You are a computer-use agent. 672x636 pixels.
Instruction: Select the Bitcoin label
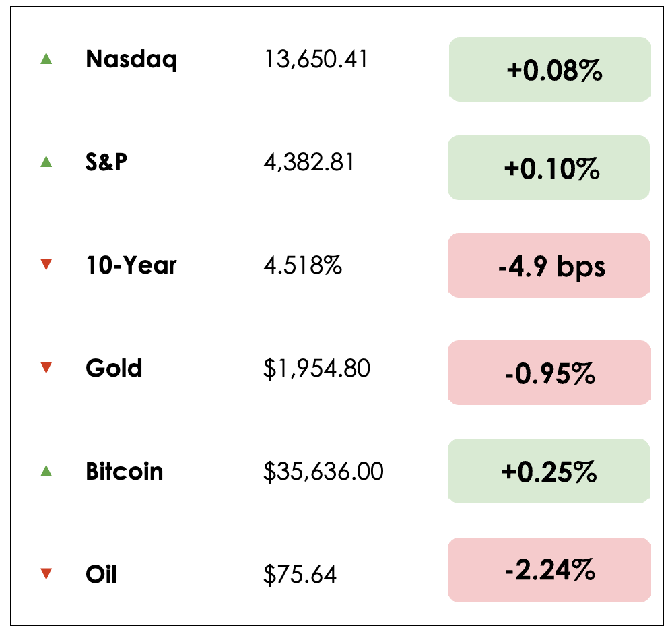125,471
